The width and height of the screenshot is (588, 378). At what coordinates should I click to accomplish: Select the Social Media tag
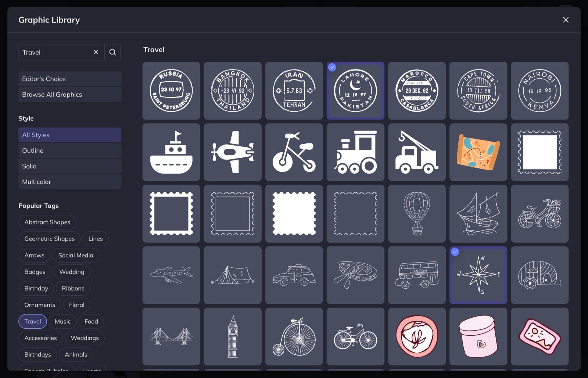click(76, 255)
